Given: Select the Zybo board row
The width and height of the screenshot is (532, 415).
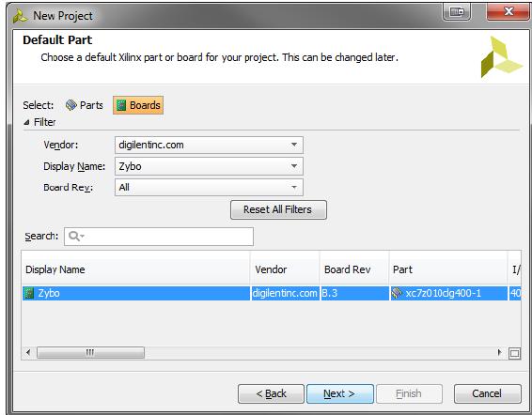Looking at the screenshot, I should [x=272, y=293].
